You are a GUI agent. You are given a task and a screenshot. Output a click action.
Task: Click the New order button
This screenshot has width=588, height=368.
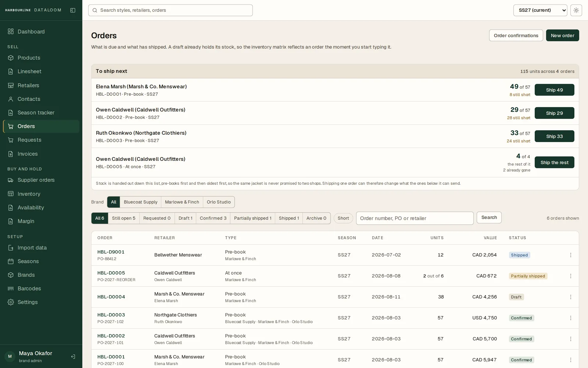(x=562, y=35)
